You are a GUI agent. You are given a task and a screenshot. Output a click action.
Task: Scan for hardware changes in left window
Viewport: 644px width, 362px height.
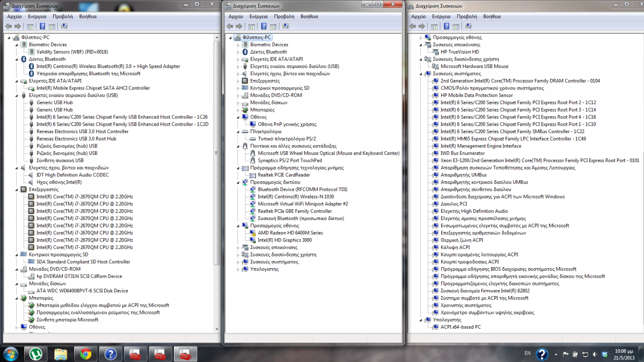(64, 26)
